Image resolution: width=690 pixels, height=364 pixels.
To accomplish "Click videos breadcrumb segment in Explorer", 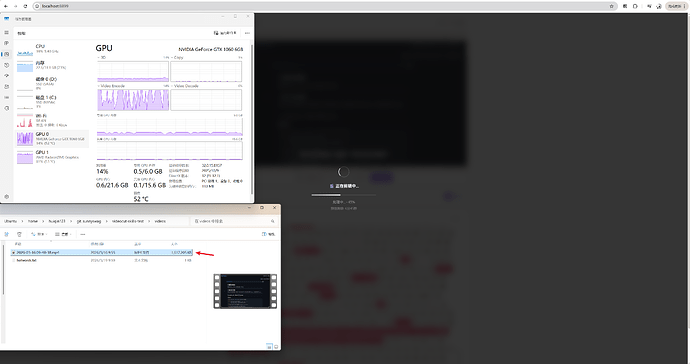I will click(160, 221).
